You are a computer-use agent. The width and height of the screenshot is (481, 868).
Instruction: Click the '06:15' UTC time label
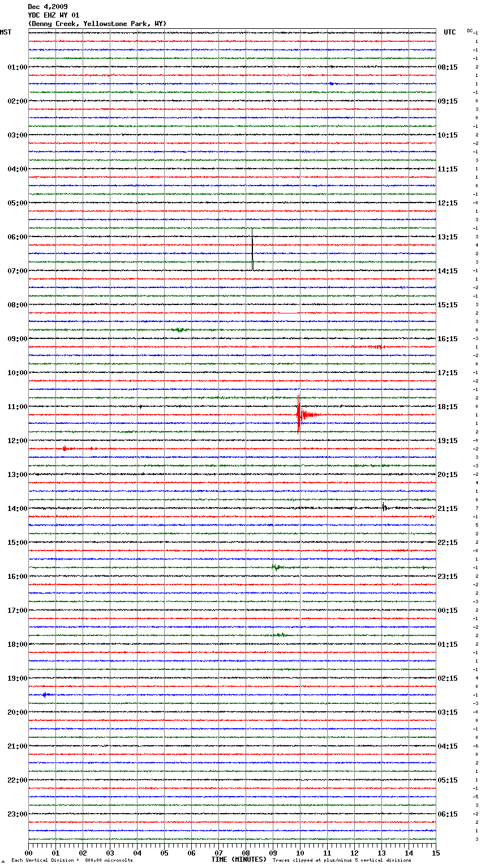point(448,814)
